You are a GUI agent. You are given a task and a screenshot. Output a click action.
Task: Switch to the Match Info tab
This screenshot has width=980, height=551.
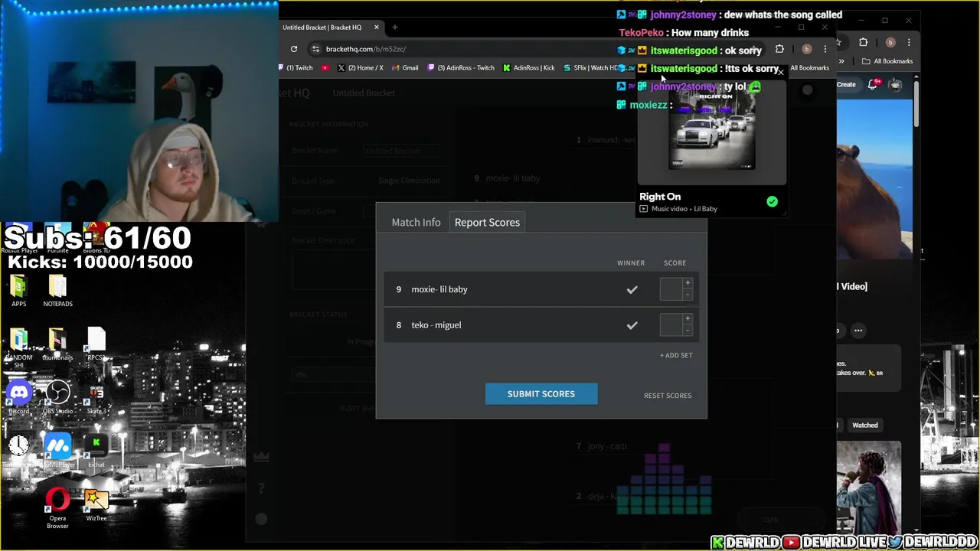coord(416,222)
